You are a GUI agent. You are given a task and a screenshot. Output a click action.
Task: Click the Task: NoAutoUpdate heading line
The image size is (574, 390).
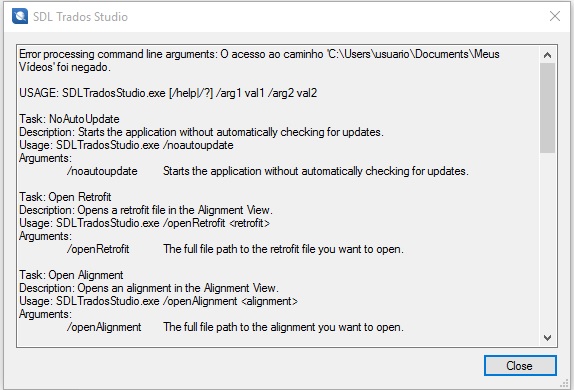pos(69,119)
